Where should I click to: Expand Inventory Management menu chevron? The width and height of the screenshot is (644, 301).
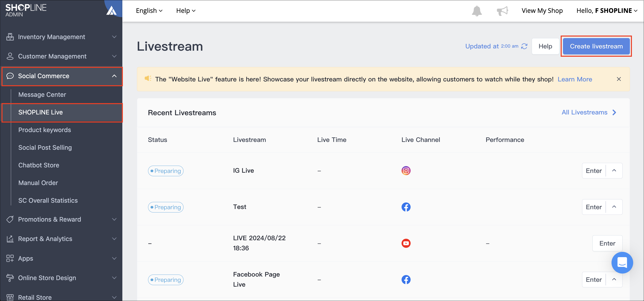[114, 37]
